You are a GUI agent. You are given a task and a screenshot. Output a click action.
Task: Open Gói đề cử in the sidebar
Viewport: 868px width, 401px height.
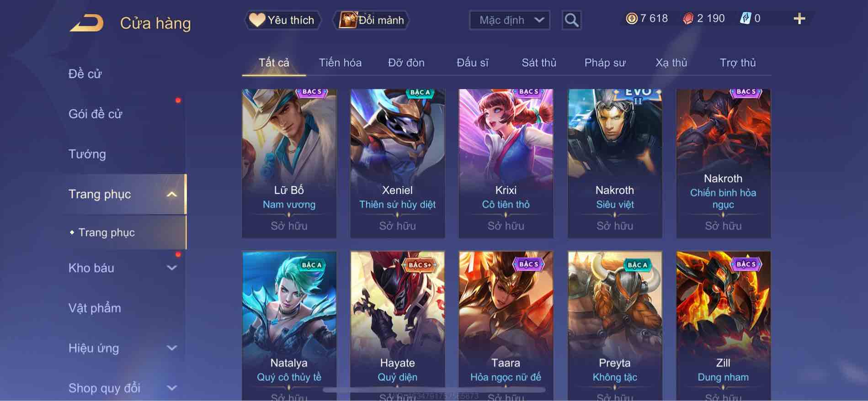point(95,114)
